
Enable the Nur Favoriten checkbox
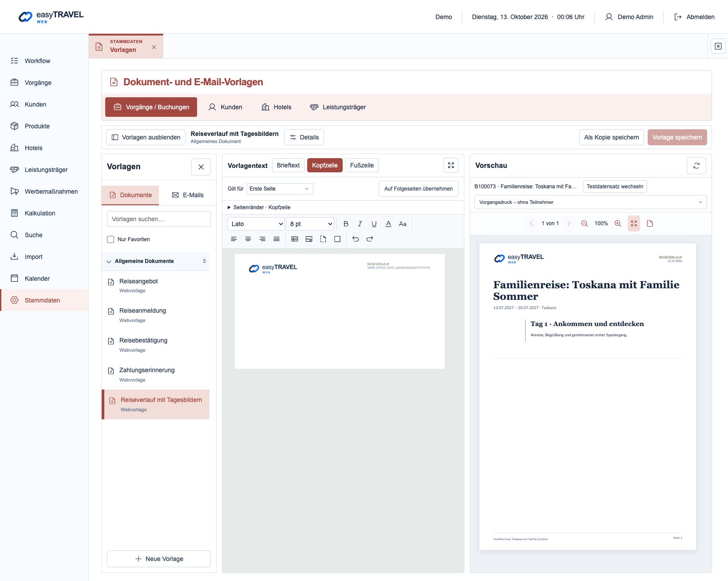click(111, 239)
